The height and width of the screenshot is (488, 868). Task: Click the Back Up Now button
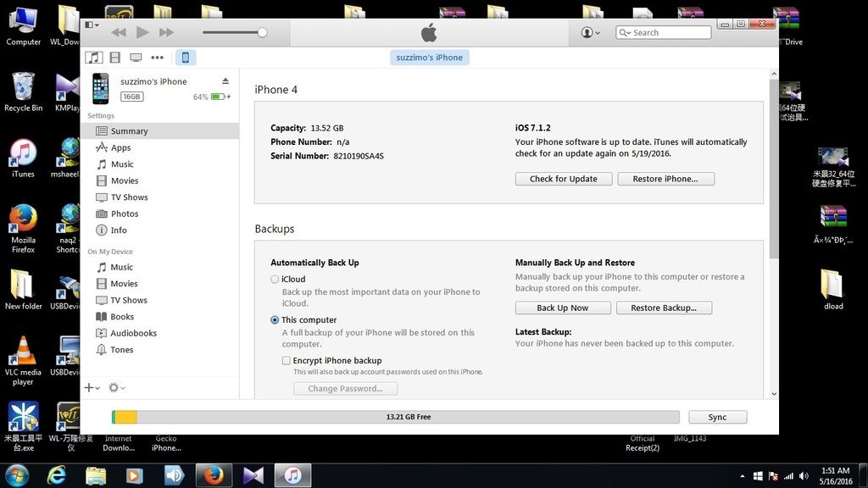tap(562, 308)
